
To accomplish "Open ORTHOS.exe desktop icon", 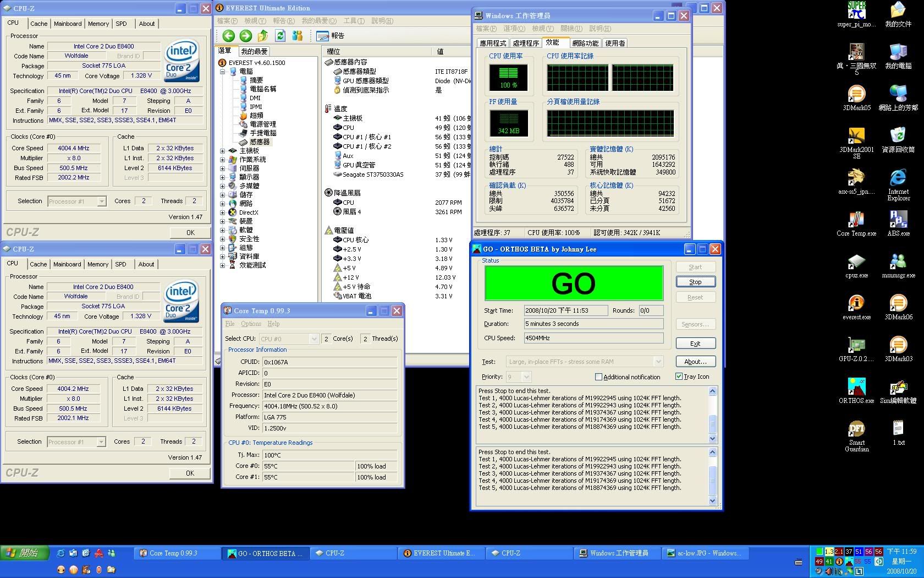I will [x=856, y=391].
